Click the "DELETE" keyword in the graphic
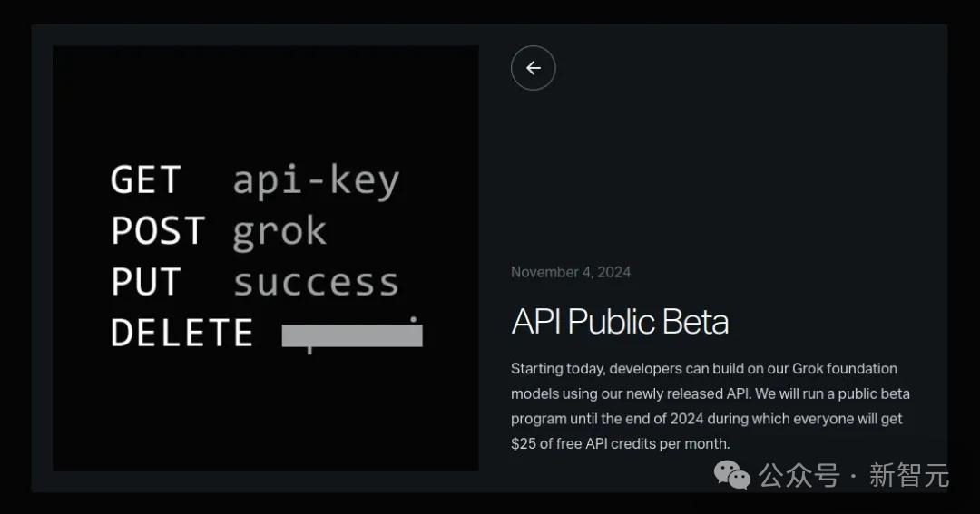Screen dimensions: 980x514 point(181,334)
